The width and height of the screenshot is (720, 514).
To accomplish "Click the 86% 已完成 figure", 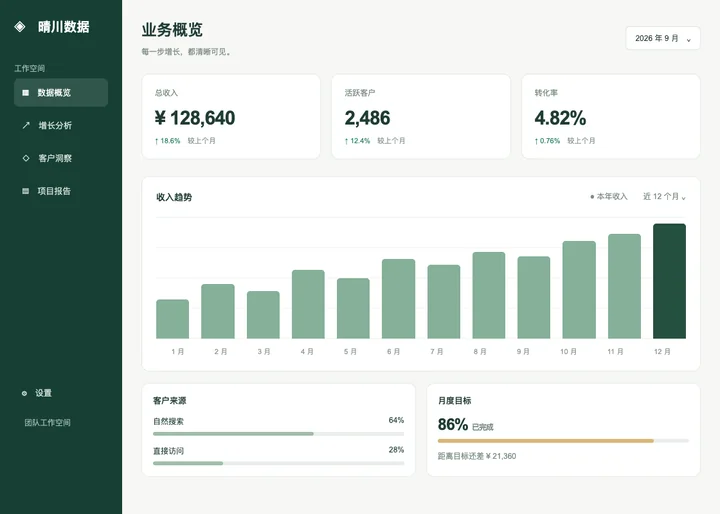I will tap(466, 424).
